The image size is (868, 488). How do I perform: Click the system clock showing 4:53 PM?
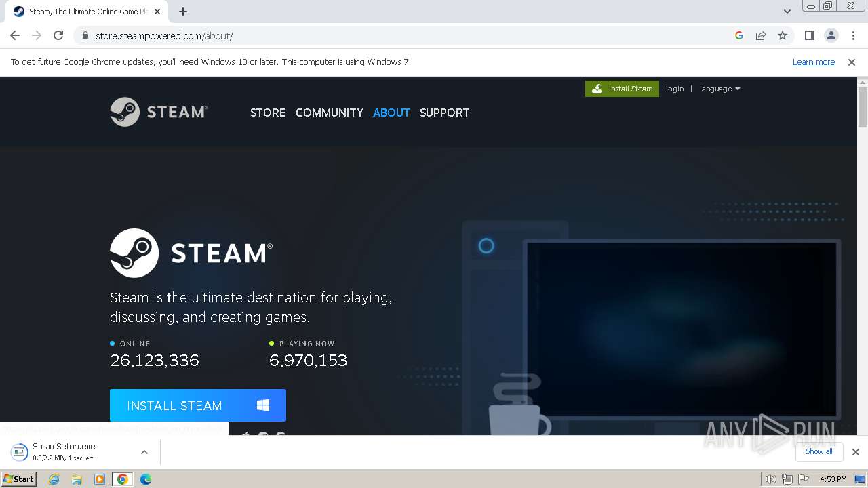pyautogui.click(x=833, y=479)
